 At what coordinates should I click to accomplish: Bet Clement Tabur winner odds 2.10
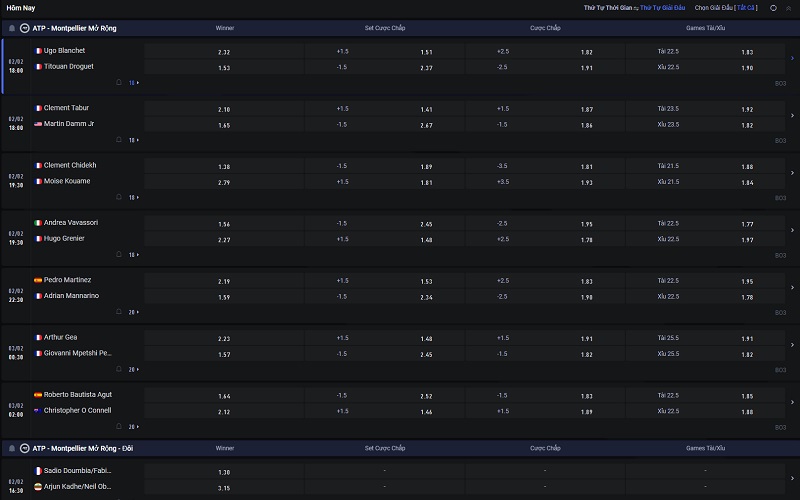tap(224, 109)
